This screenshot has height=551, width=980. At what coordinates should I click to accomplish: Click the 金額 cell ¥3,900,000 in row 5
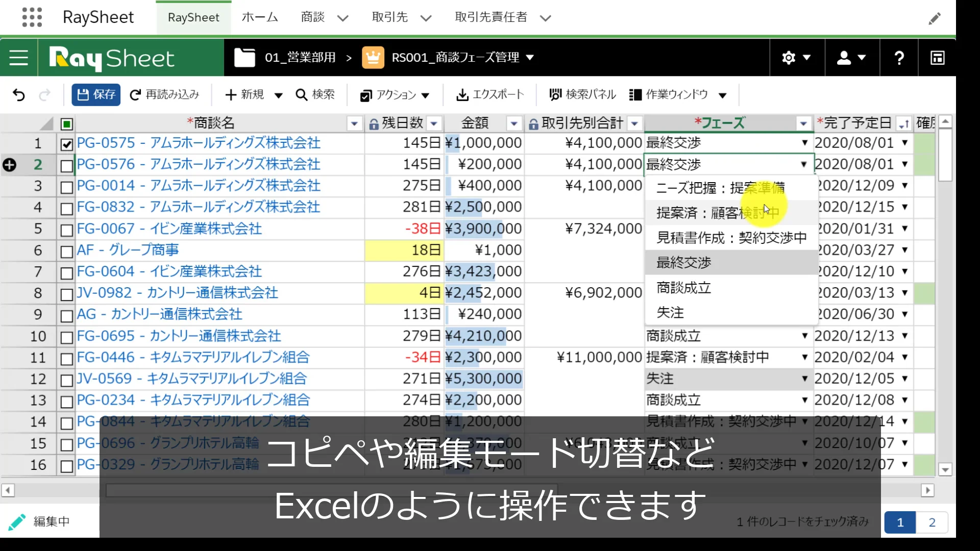click(483, 229)
